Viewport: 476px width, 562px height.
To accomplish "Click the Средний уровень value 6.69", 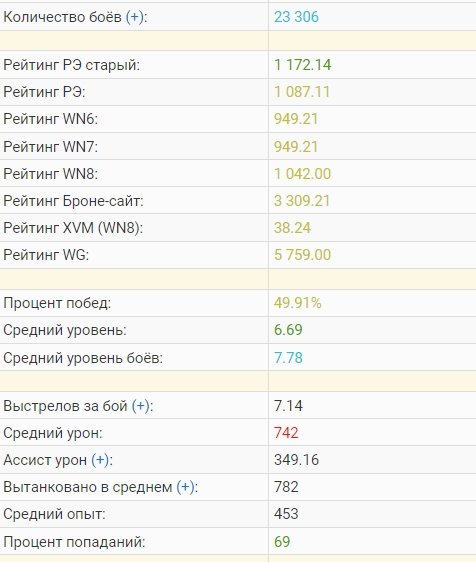I will coord(288,330).
